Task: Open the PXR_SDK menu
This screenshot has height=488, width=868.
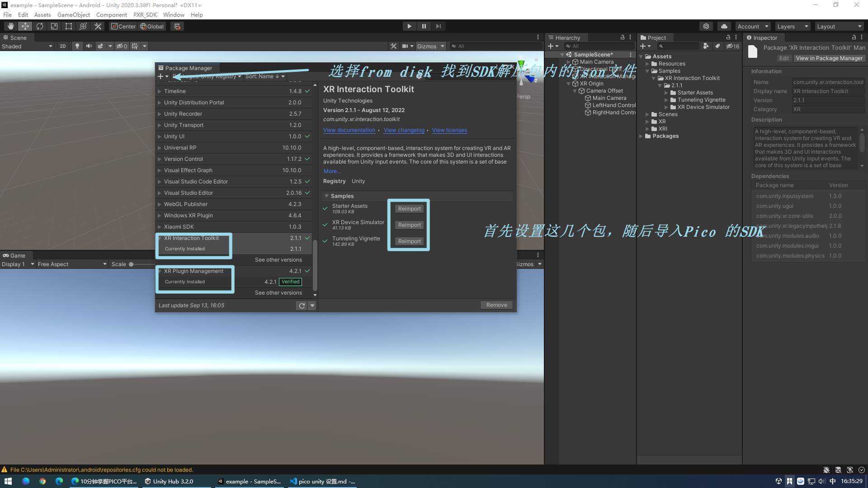Action: (x=145, y=14)
